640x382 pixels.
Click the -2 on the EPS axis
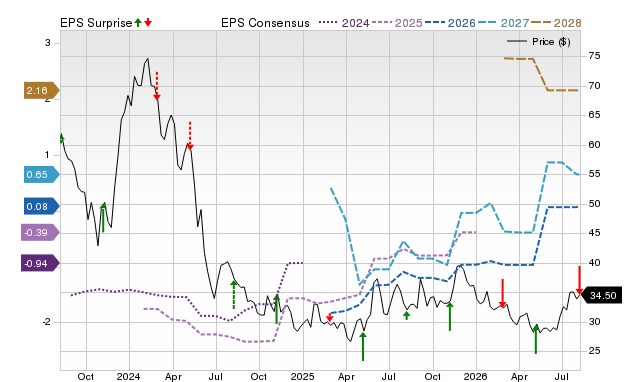47,322
